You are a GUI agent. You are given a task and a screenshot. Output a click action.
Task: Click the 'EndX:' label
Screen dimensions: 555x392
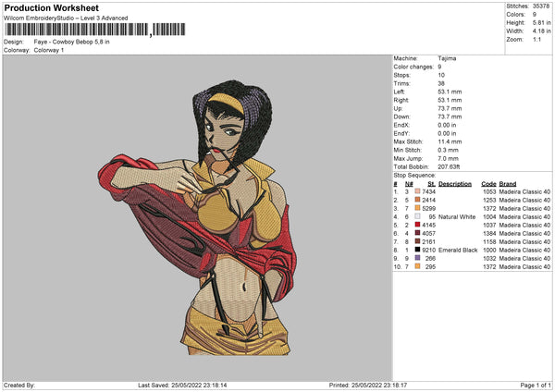[x=401, y=125]
